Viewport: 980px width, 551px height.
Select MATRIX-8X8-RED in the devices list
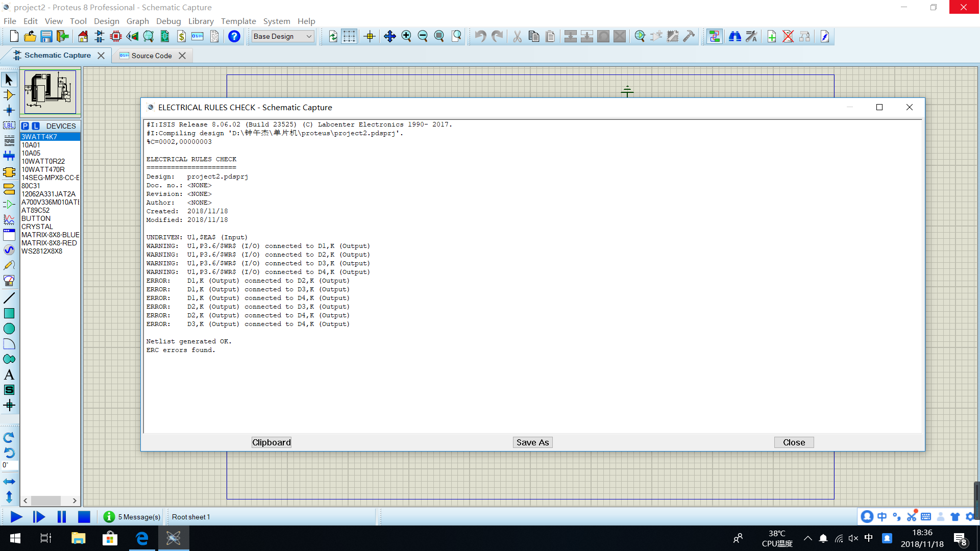[x=50, y=243]
